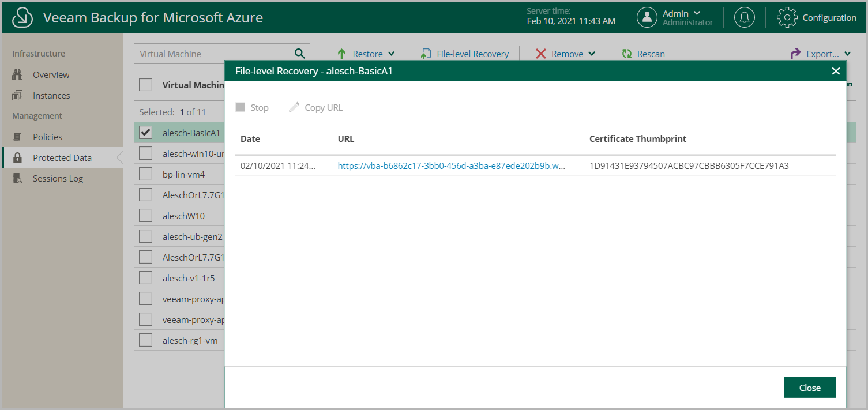868x410 pixels.
Task: Select Protected Data in sidebar
Action: tap(62, 157)
